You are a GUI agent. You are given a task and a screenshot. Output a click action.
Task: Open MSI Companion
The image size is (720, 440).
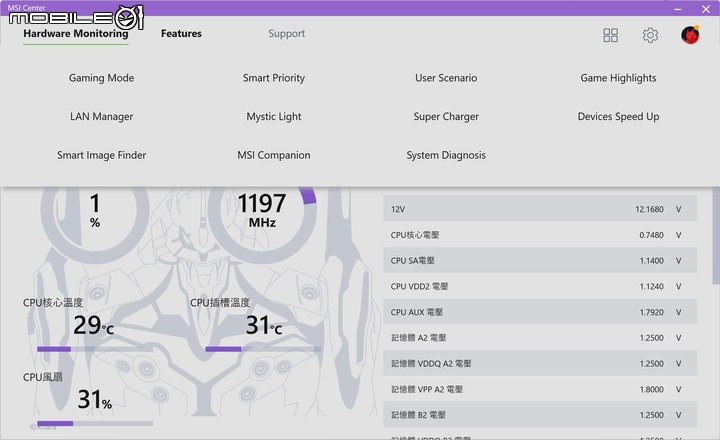click(x=274, y=155)
